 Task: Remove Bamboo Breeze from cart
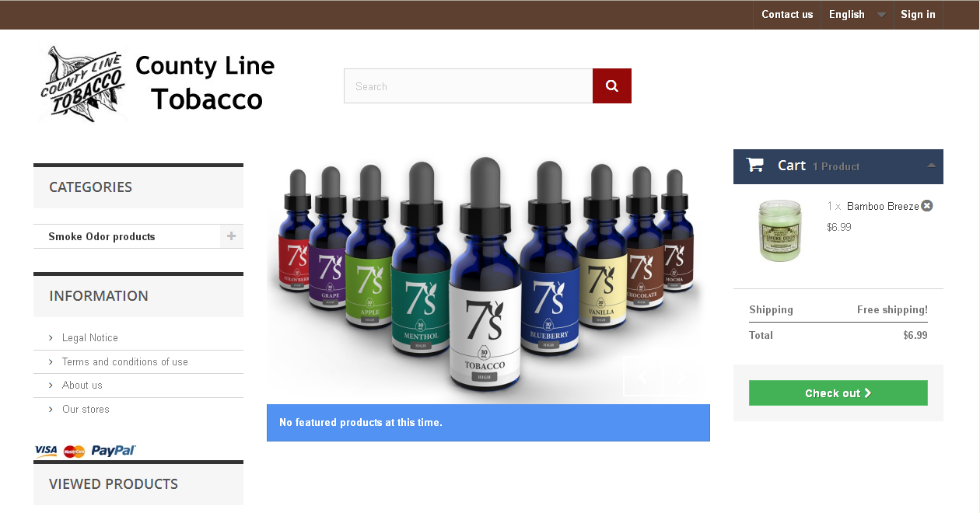pyautogui.click(x=927, y=206)
